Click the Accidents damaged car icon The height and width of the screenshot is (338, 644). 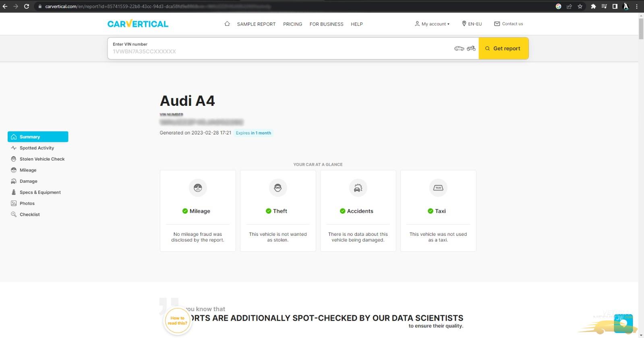(x=358, y=188)
